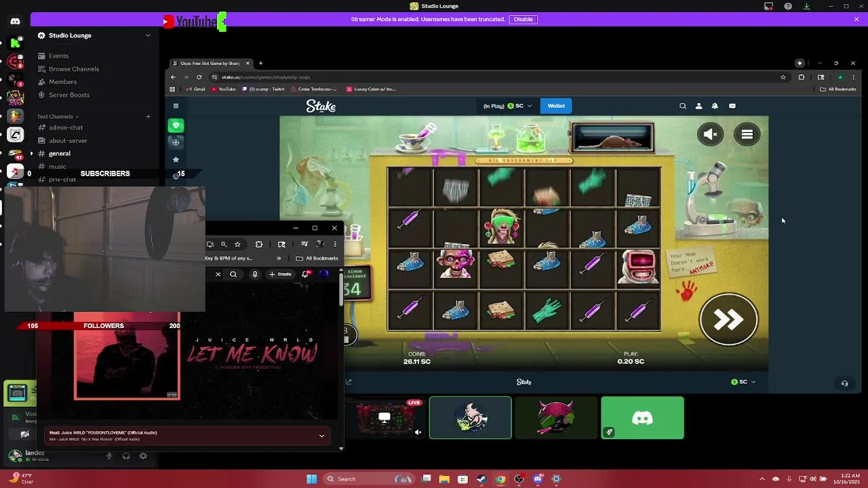Mute the slot game sound

pyautogui.click(x=710, y=134)
